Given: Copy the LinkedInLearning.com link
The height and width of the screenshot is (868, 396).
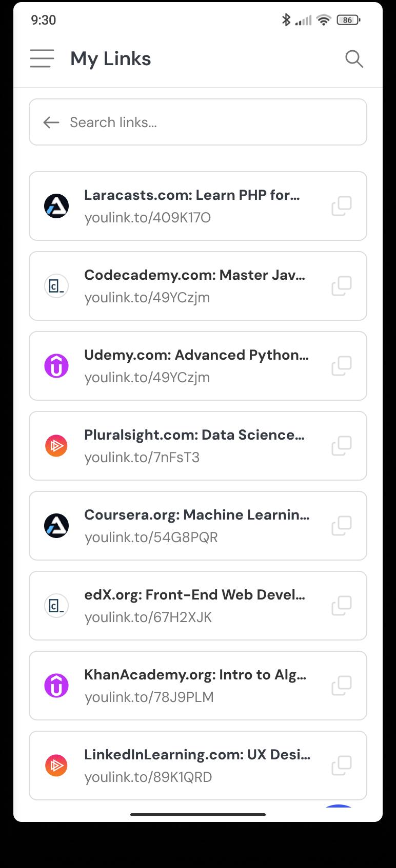Looking at the screenshot, I should 342,766.
